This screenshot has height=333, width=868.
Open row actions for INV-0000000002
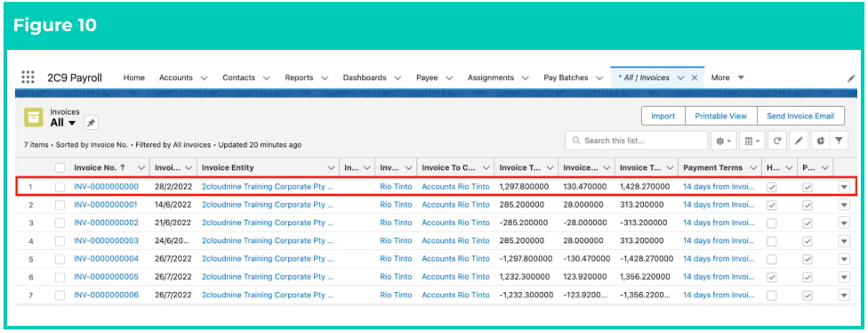[844, 223]
